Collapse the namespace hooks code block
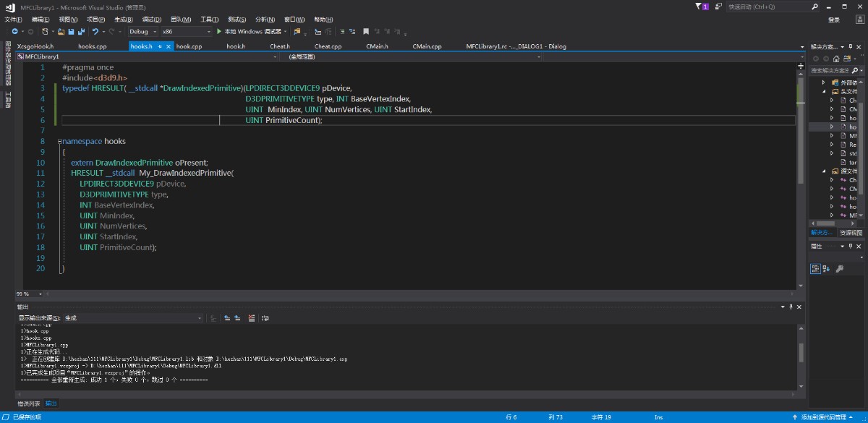The height and width of the screenshot is (423, 868). point(60,142)
